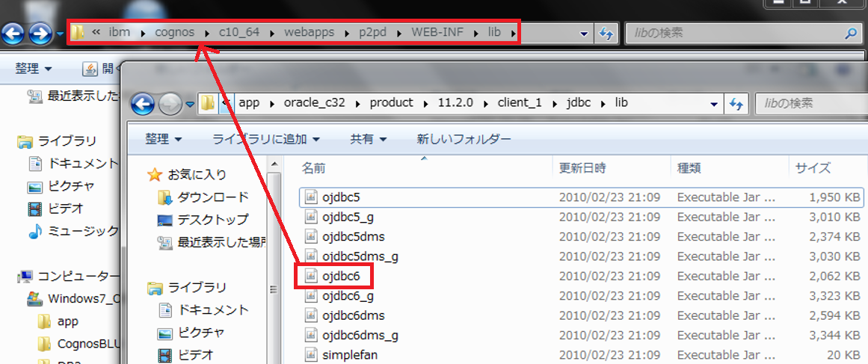The width and height of the screenshot is (868, 364).
Task: Select the ojdbc5dms jar file
Action: (353, 237)
